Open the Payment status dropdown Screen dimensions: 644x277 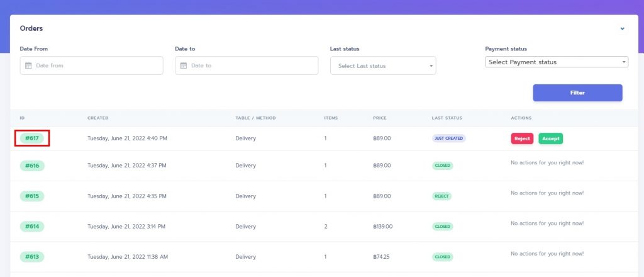tap(557, 62)
